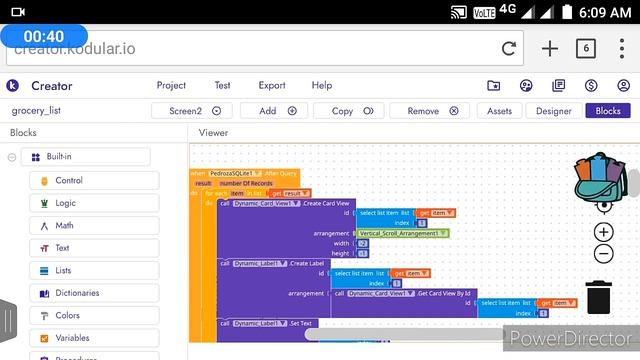Image resolution: width=640 pixels, height=360 pixels.
Task: Open Text blocks drawer
Action: (x=94, y=248)
